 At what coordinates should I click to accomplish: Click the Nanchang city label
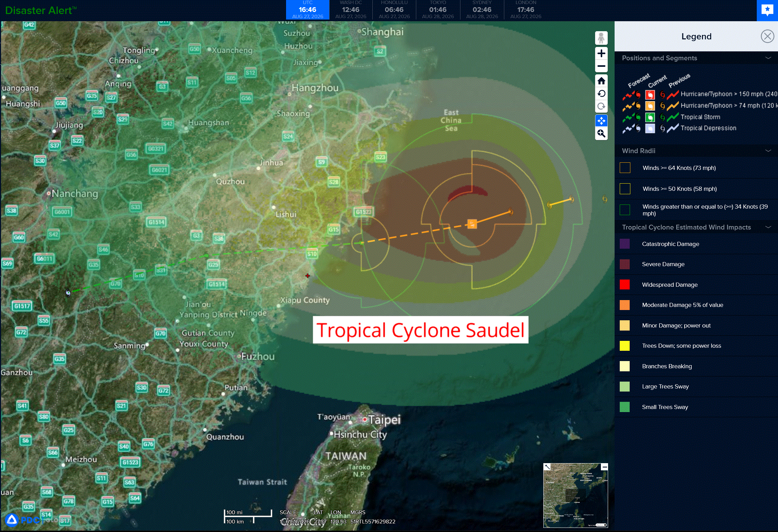tap(75, 194)
